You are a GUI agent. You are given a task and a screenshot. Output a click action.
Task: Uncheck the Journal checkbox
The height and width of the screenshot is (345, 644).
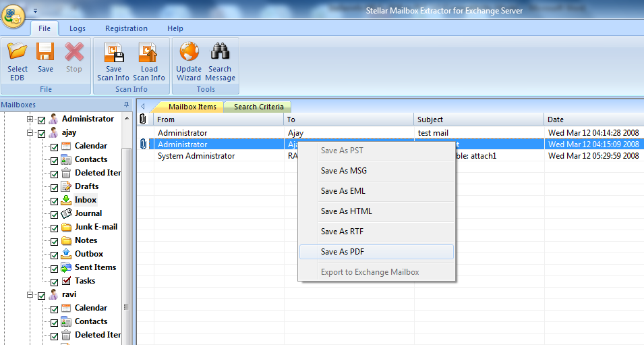point(54,215)
